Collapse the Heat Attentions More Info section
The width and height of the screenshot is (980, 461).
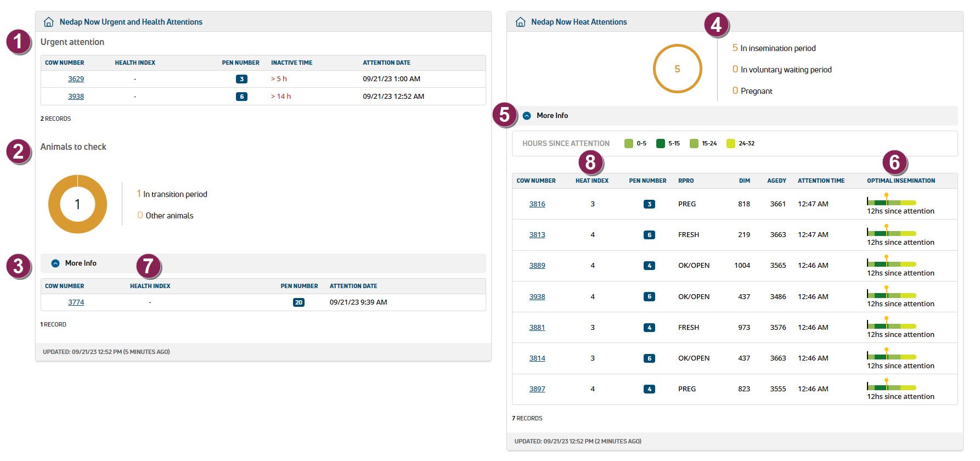tap(527, 116)
